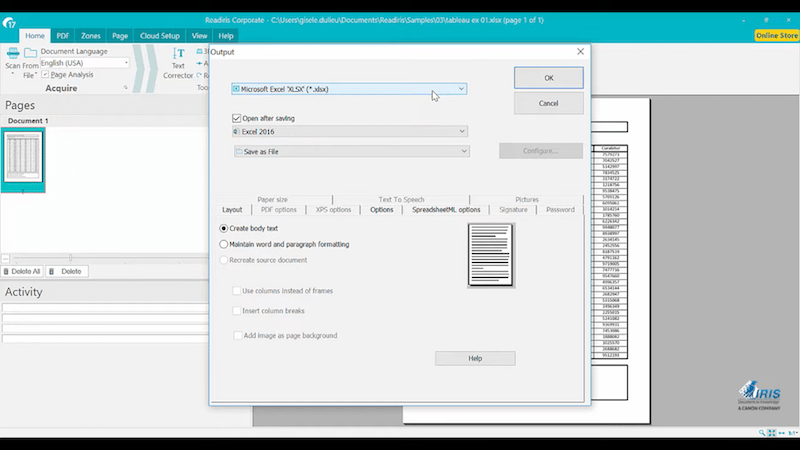Select the Pictures tab

(527, 199)
